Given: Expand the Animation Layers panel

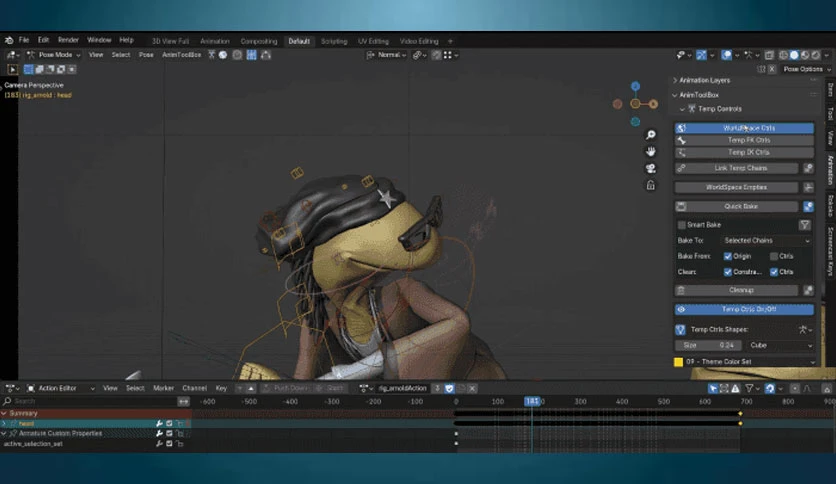Looking at the screenshot, I should [675, 80].
